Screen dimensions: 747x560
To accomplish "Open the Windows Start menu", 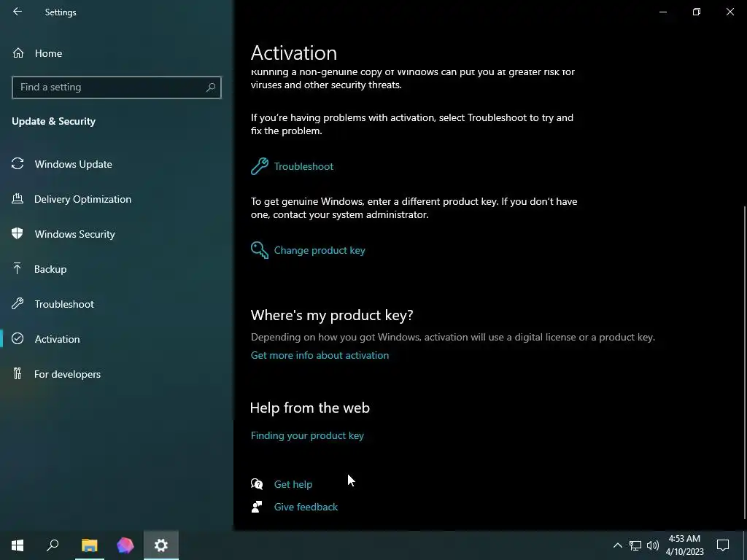I will [x=18, y=545].
